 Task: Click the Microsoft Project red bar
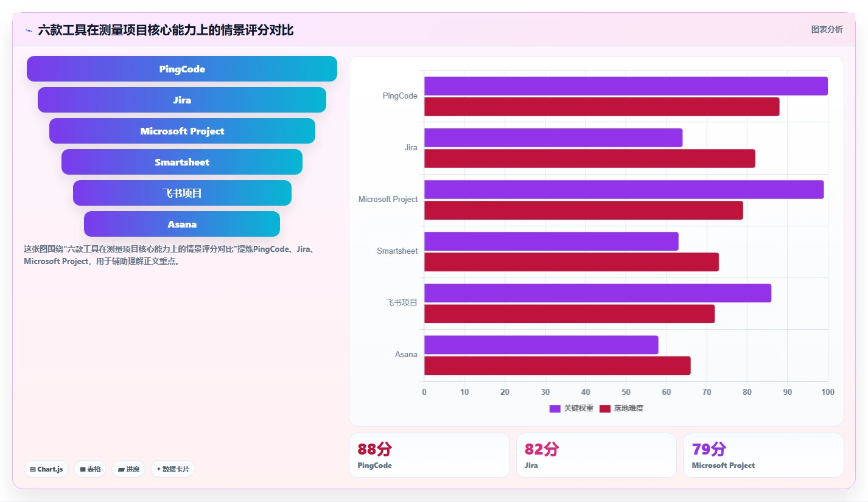pos(584,210)
